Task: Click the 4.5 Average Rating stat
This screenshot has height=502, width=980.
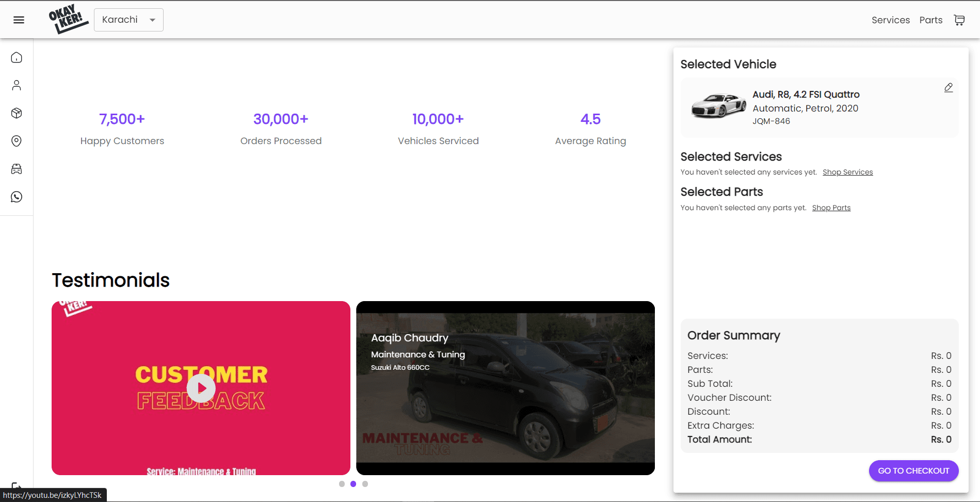Action: [x=590, y=129]
